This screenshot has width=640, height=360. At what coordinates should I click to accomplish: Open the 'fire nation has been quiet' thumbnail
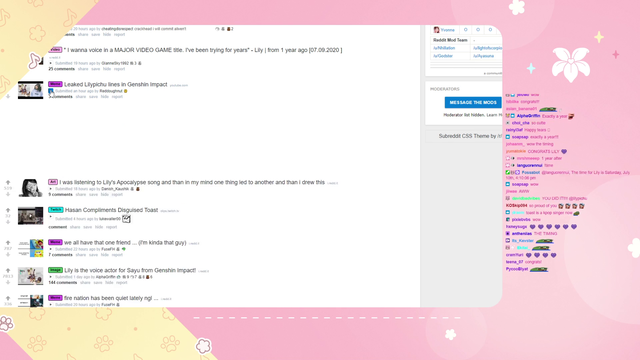pyautogui.click(x=30, y=301)
